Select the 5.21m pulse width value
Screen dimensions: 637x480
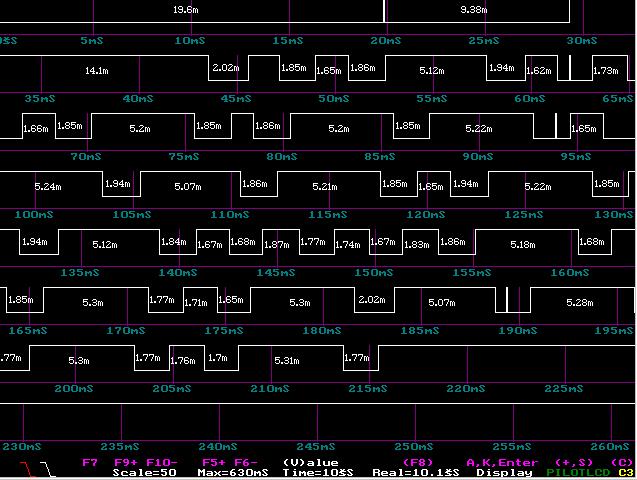point(325,187)
